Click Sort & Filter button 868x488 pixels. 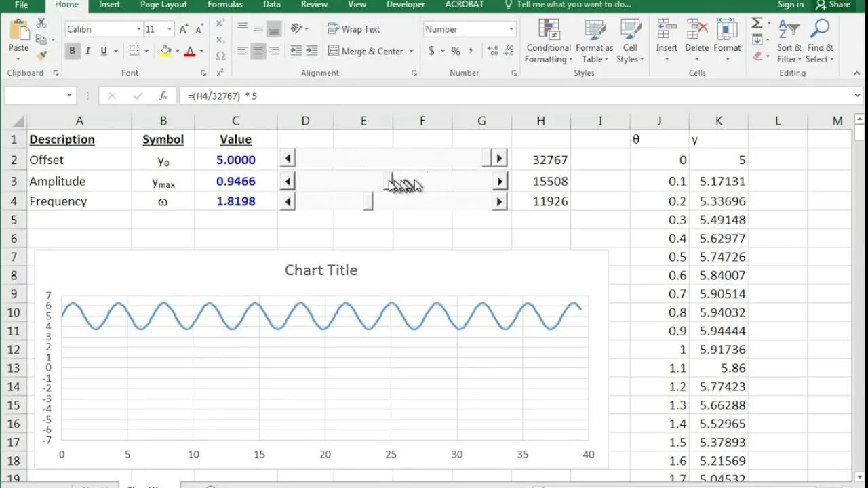789,42
